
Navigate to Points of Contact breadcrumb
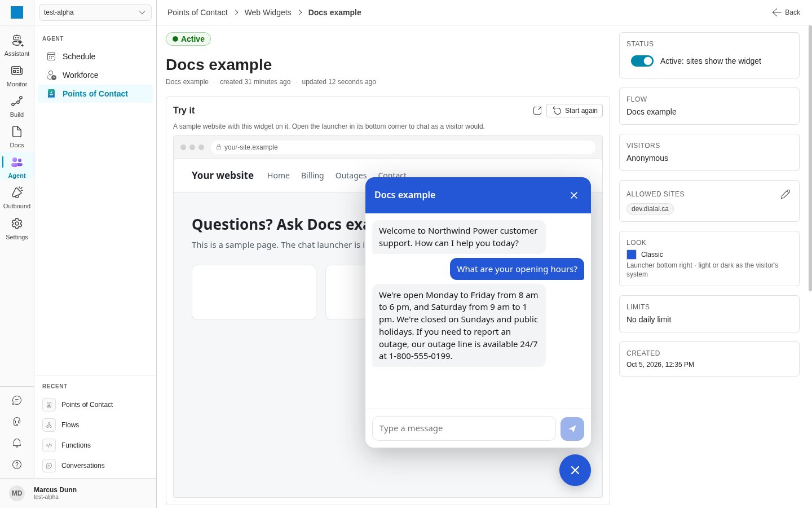197,12
